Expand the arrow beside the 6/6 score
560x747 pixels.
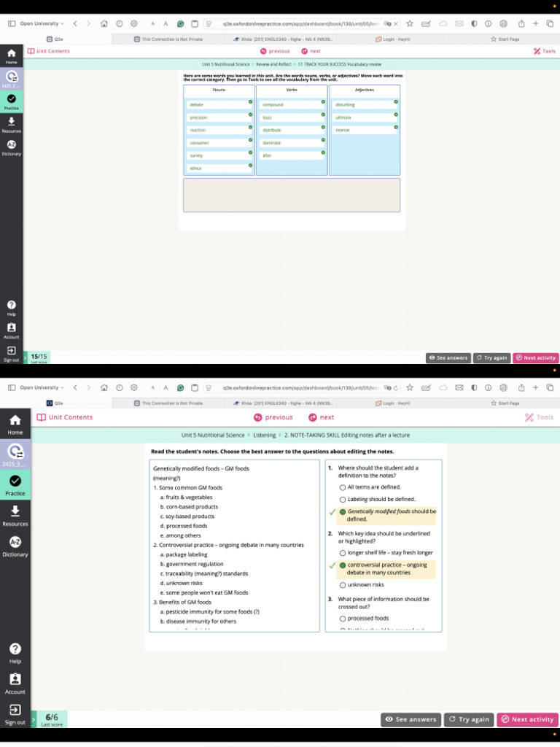point(34,719)
